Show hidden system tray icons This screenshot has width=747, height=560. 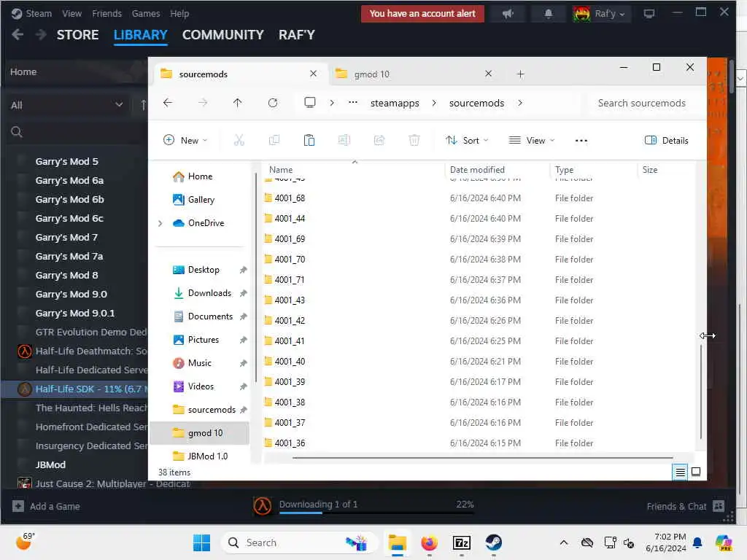point(564,542)
